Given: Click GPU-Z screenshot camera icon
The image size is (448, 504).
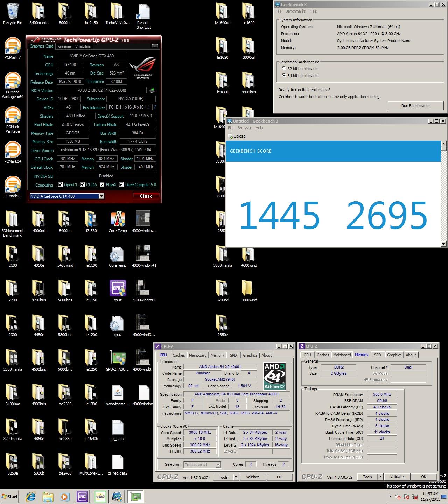Looking at the screenshot, I should pyautogui.click(x=155, y=46).
